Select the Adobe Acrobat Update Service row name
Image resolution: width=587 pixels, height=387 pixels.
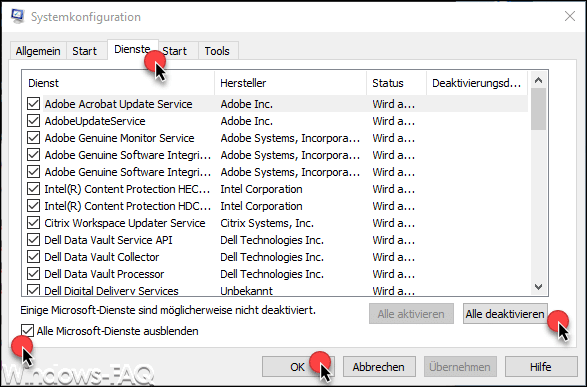pos(118,104)
